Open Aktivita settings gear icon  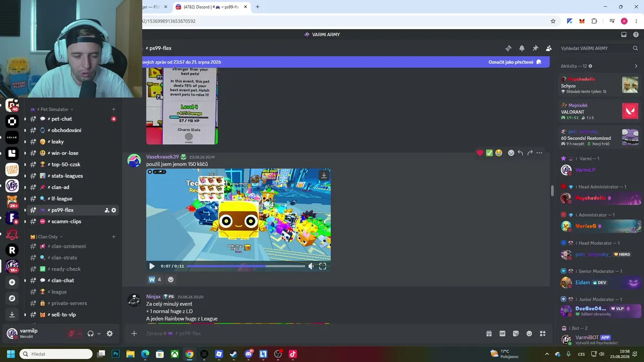[590, 66]
